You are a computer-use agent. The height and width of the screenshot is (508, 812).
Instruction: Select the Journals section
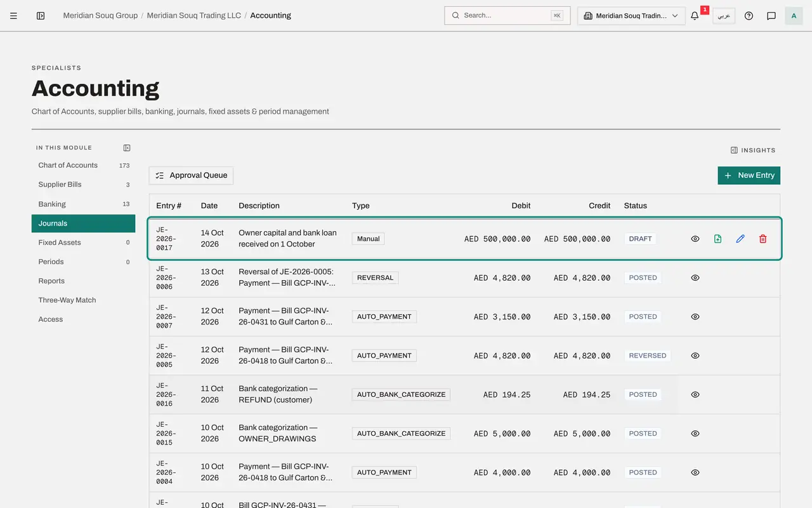tap(83, 224)
